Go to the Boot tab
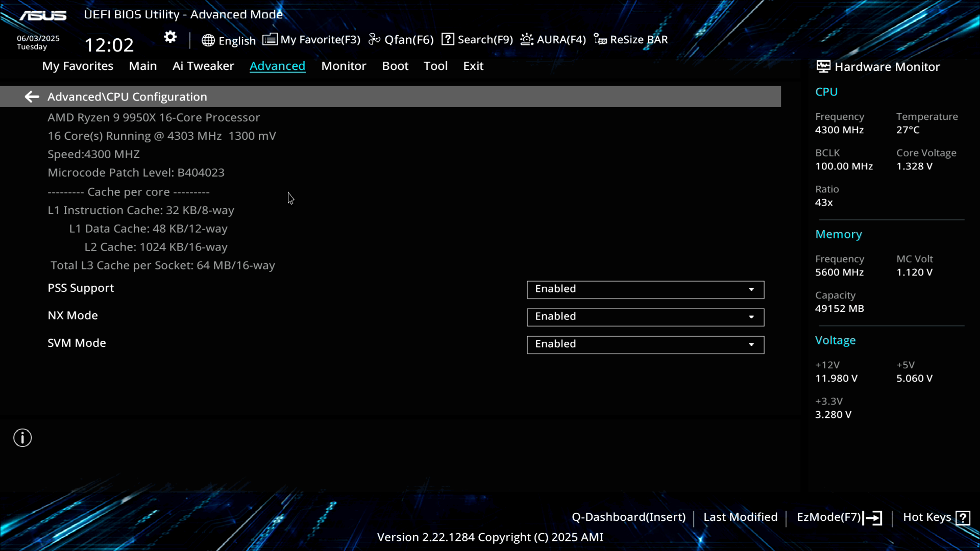This screenshot has height=551, width=980. [395, 66]
